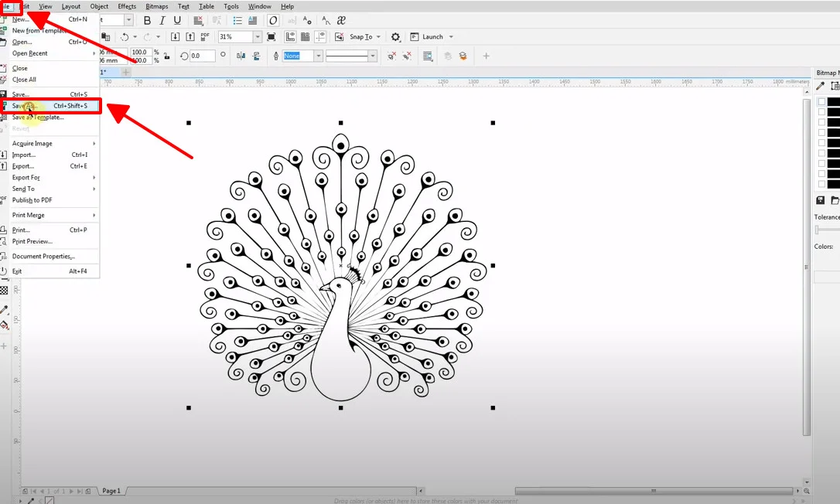Expand the undo history dropdown arrow
The height and width of the screenshot is (504, 840).
pyautogui.click(x=135, y=37)
